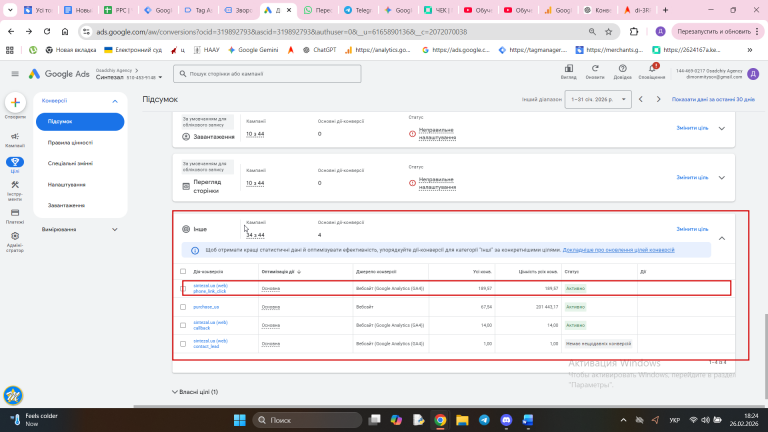This screenshot has height=432, width=768.
Task: Open Chrome profile avatar in toolbar
Action: 660,31
